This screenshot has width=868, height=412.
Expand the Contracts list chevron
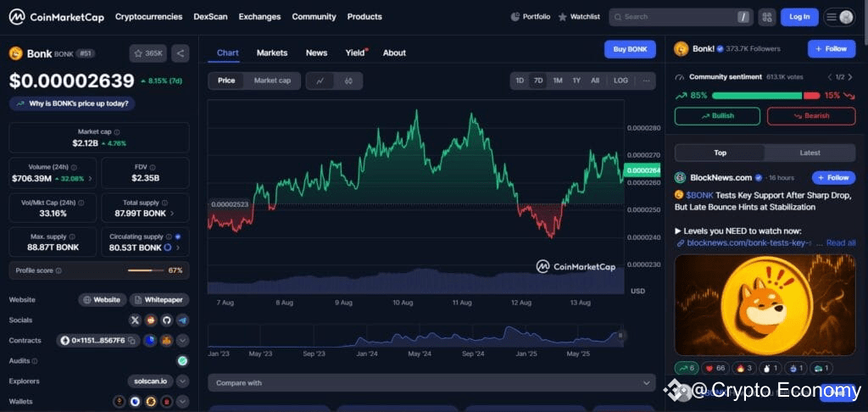coord(182,341)
